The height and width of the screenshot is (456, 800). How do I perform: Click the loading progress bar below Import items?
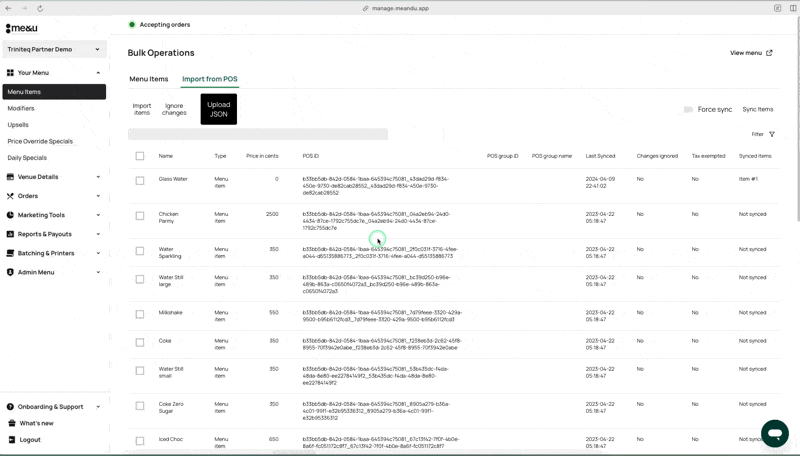pyautogui.click(x=257, y=133)
